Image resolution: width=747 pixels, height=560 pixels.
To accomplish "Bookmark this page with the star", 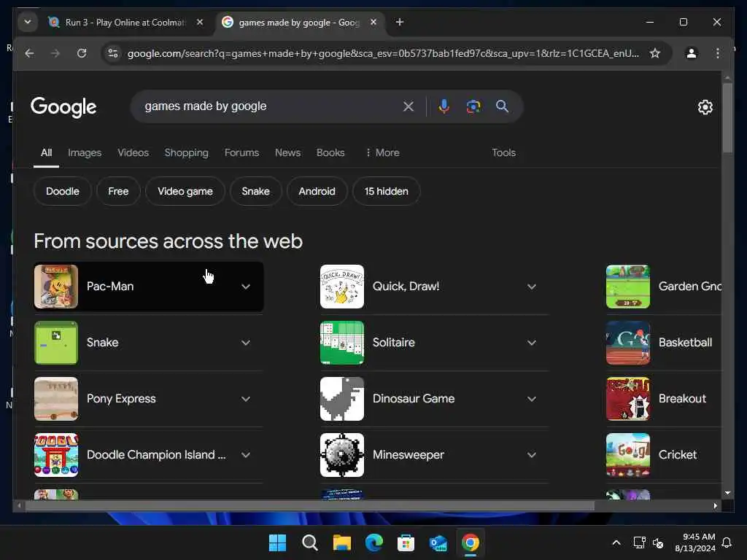I will [x=655, y=53].
